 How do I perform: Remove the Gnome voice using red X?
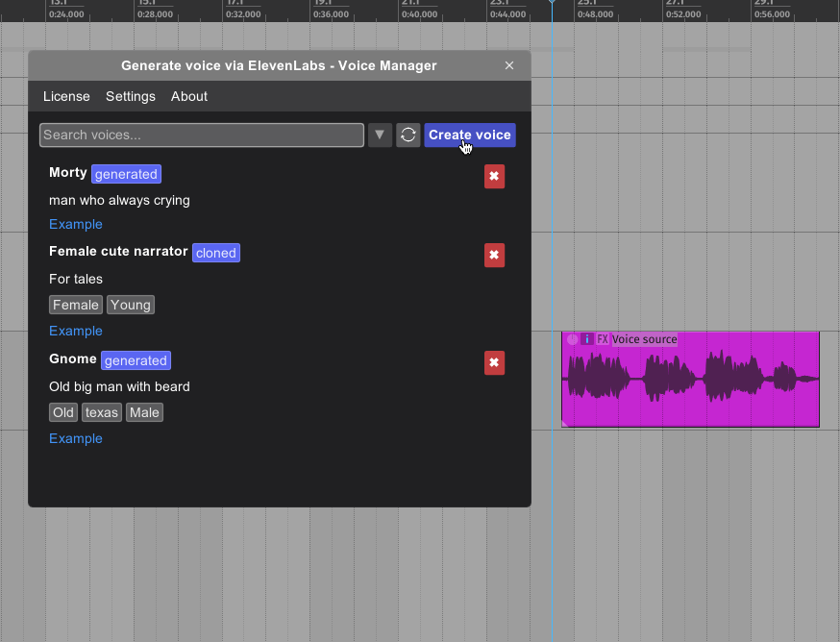(494, 362)
